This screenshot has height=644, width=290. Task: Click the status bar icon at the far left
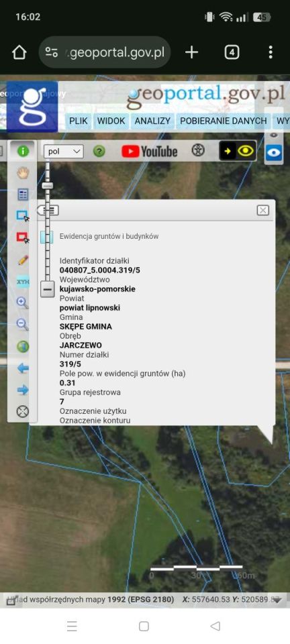coord(11,600)
